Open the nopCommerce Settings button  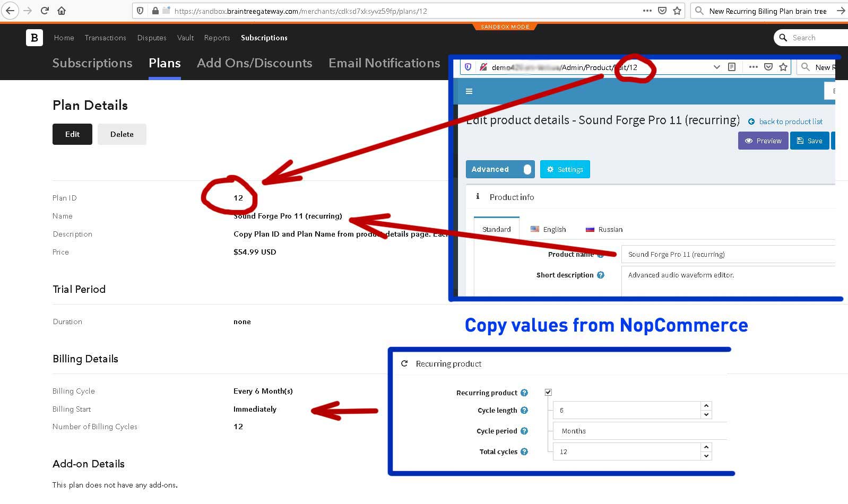tap(565, 169)
